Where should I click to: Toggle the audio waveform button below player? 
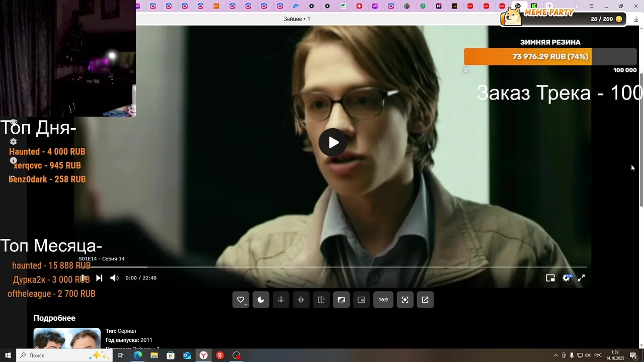(301, 300)
